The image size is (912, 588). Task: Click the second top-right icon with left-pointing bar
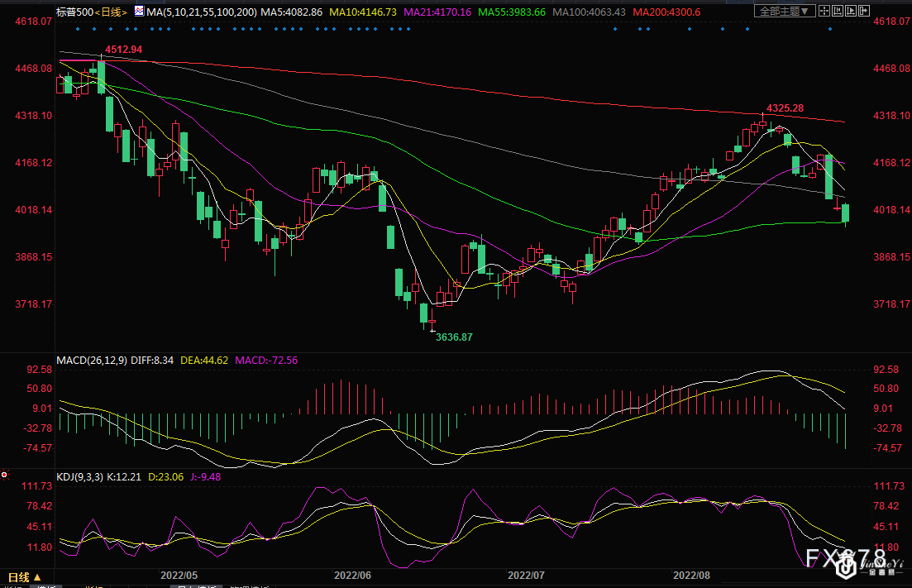(x=838, y=12)
